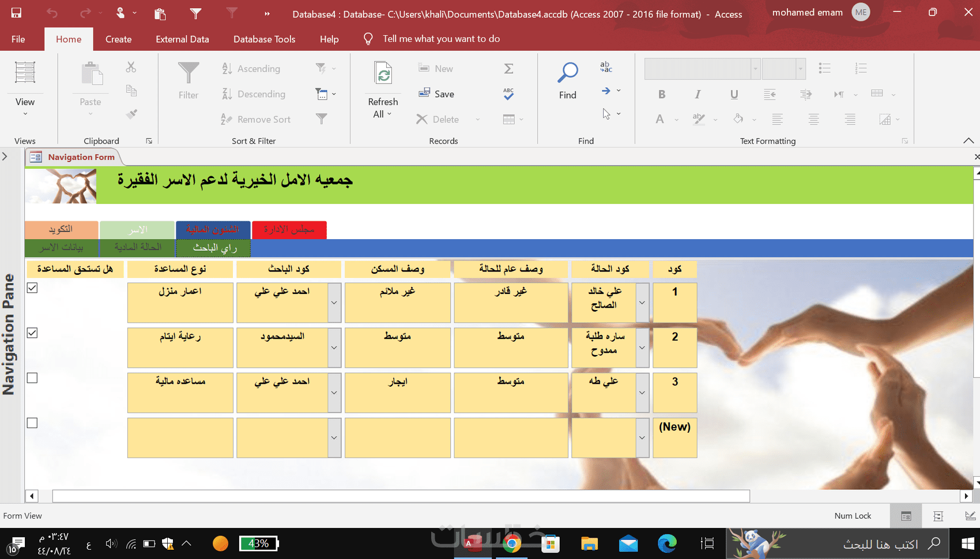980x559 pixels.
Task: Select the مجلس الادارة navigation tab
Action: pyautogui.click(x=289, y=229)
